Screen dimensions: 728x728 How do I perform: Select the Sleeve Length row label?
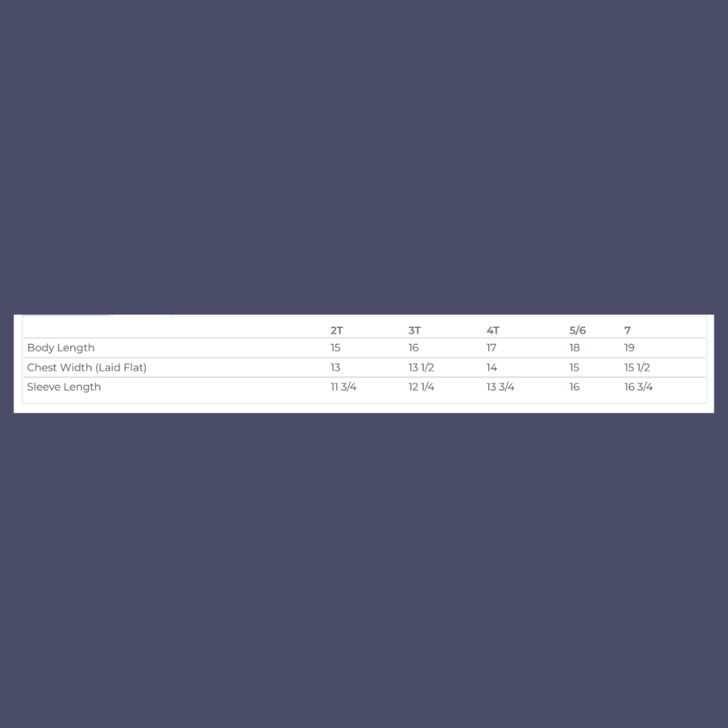click(x=64, y=387)
